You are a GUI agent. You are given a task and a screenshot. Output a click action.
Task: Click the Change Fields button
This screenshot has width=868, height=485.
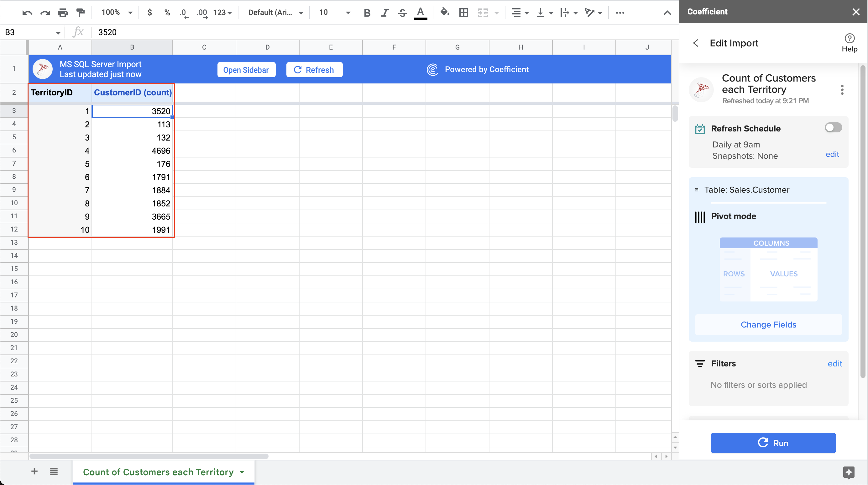click(768, 324)
